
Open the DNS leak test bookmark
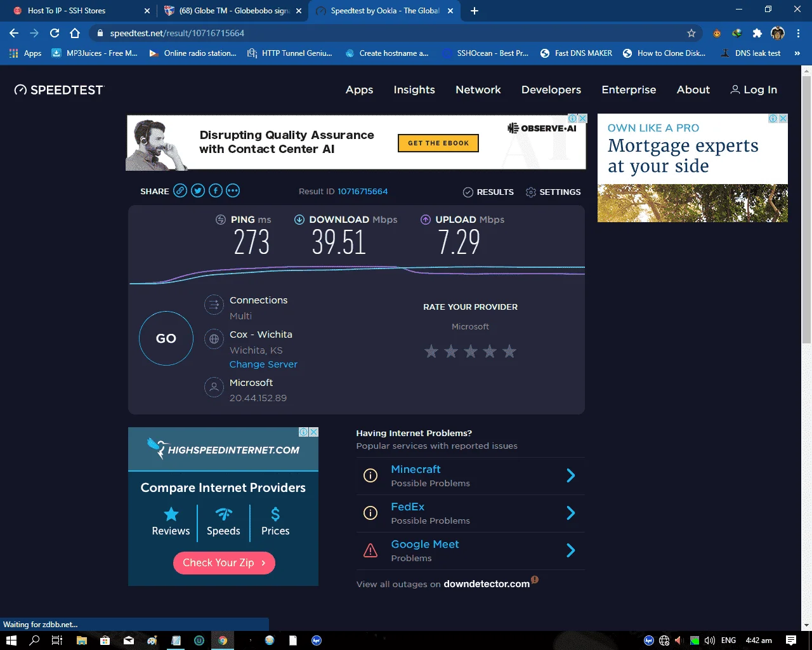750,53
